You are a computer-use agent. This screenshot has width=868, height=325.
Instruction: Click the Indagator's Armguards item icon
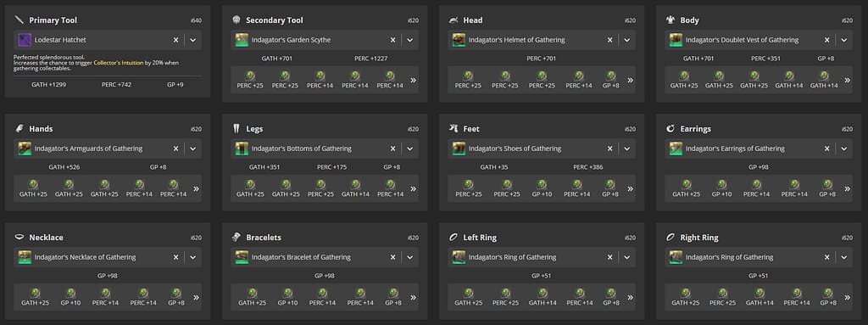pyautogui.click(x=25, y=148)
